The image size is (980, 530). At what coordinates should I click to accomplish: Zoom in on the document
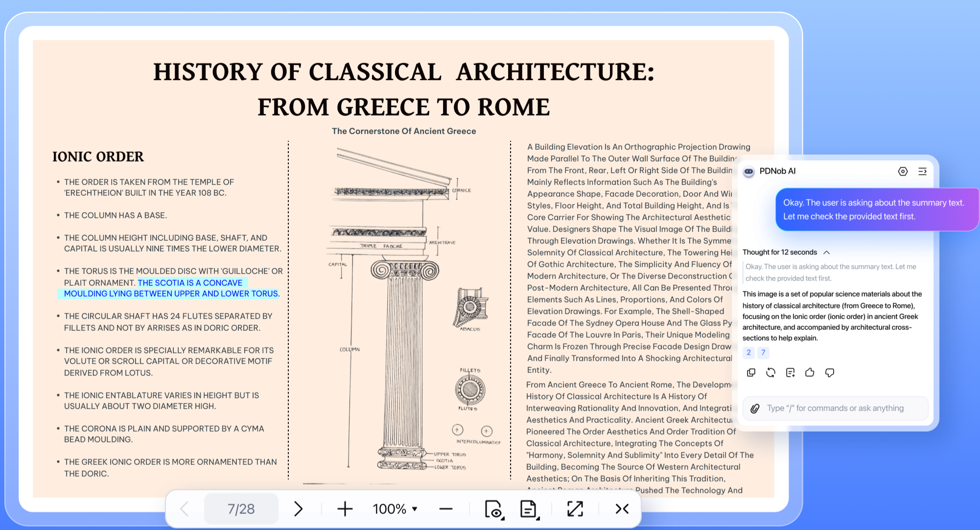[345, 509]
